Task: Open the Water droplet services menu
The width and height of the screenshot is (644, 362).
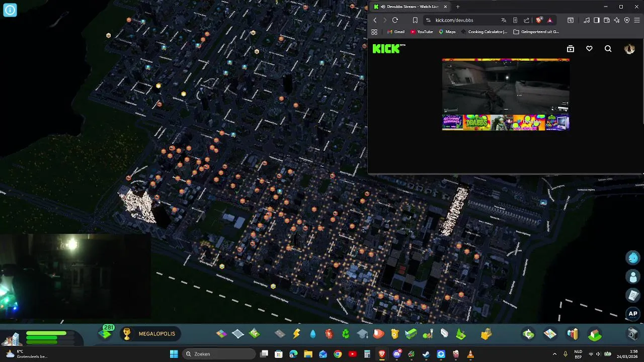Action: click(x=313, y=334)
